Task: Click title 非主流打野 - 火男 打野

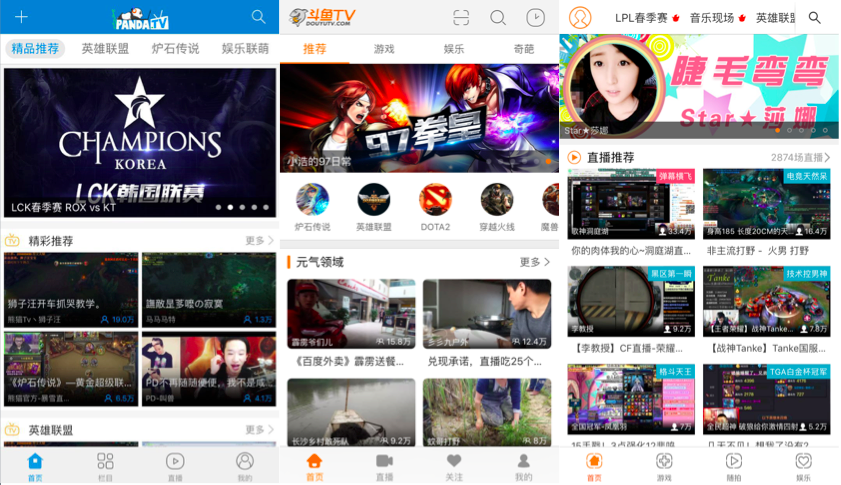Action: tap(758, 251)
